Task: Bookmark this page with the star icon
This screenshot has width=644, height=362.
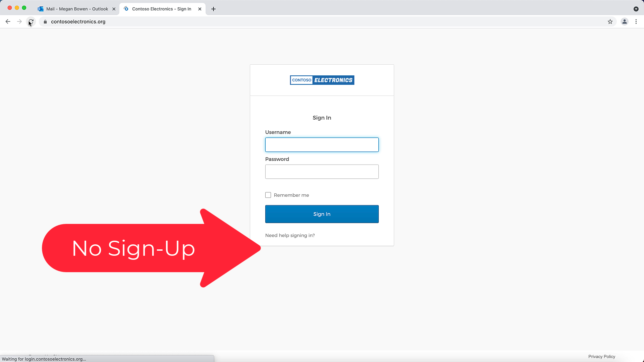Action: (x=610, y=21)
